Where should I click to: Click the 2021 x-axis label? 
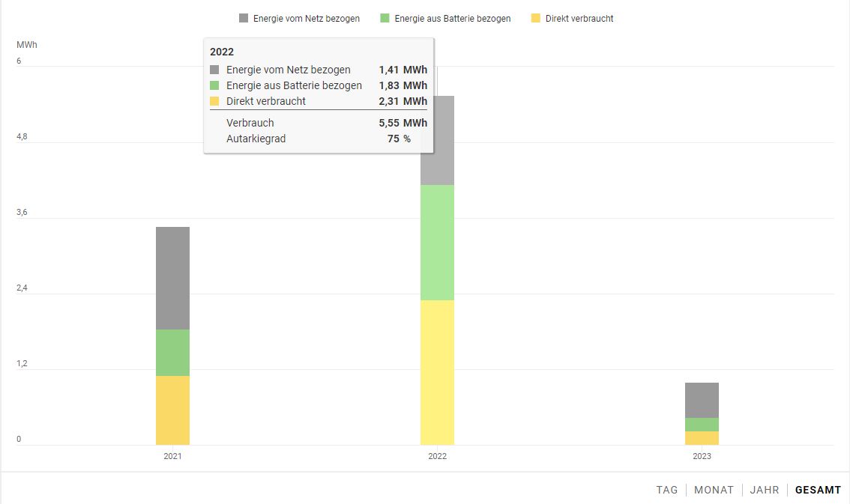172,456
